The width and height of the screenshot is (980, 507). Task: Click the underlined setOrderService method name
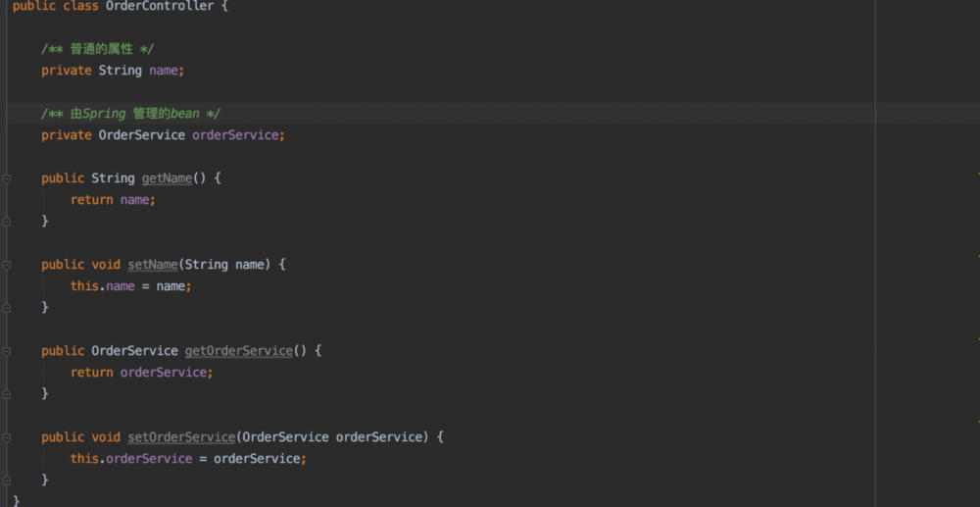click(x=181, y=437)
